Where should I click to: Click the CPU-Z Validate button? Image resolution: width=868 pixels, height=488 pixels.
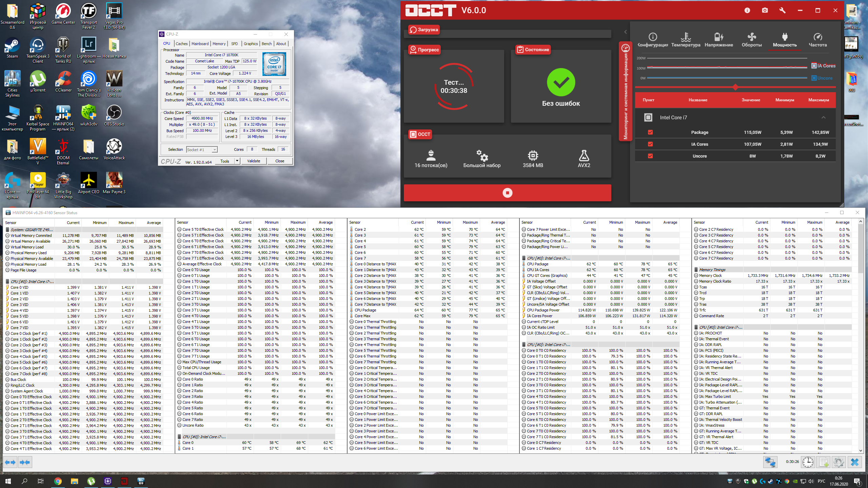pos(254,161)
